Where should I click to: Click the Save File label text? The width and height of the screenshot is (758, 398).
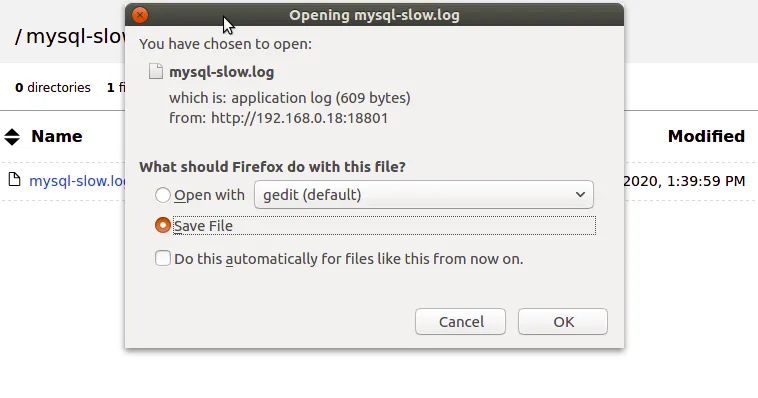coord(203,226)
